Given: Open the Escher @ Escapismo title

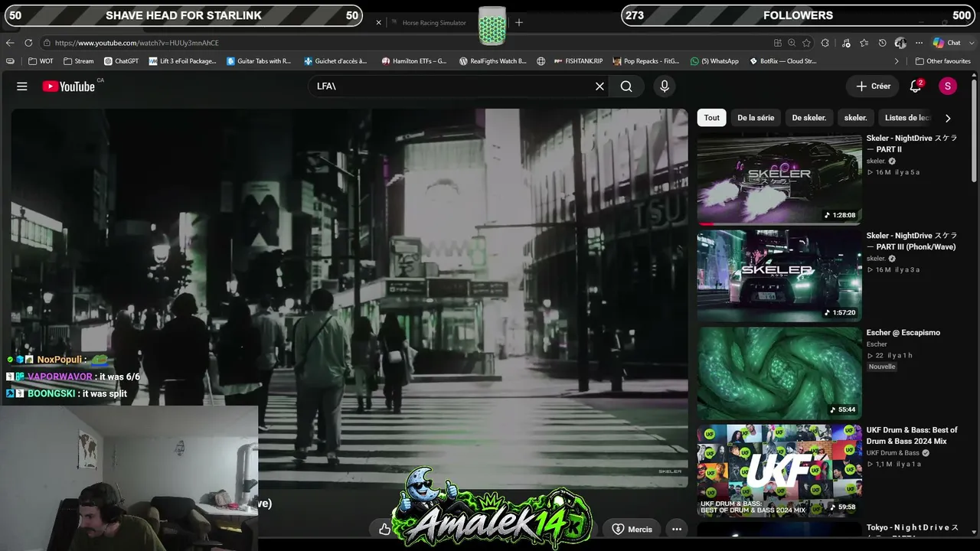Looking at the screenshot, I should (x=903, y=333).
